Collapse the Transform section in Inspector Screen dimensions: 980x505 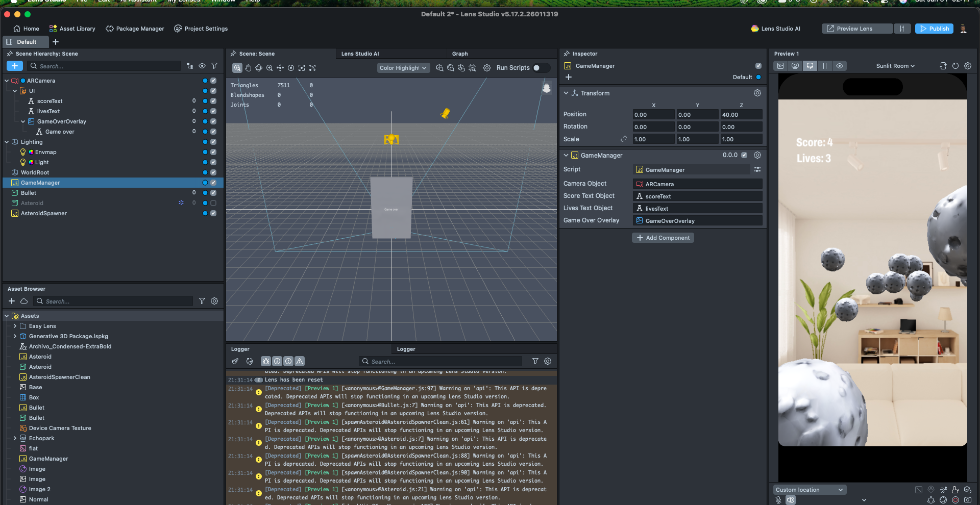click(566, 93)
